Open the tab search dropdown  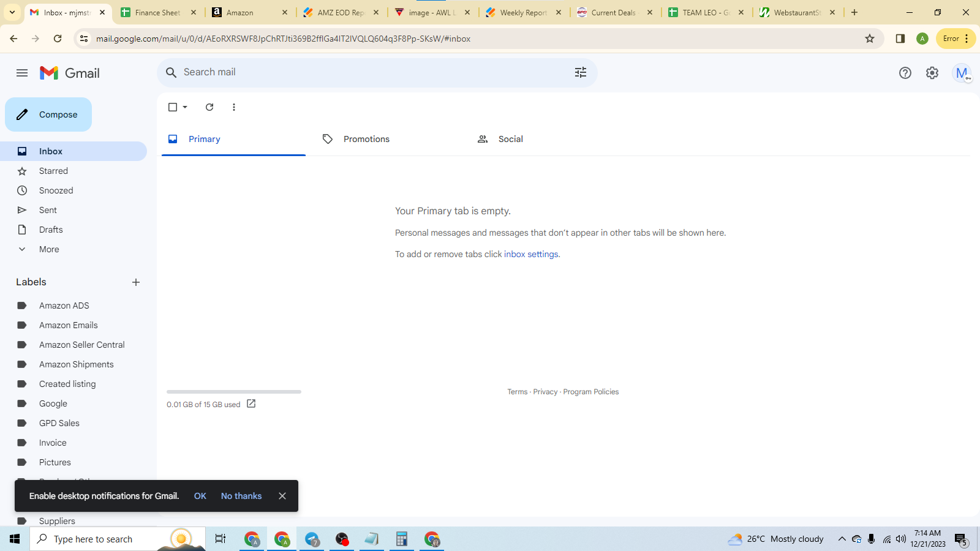coord(12,12)
